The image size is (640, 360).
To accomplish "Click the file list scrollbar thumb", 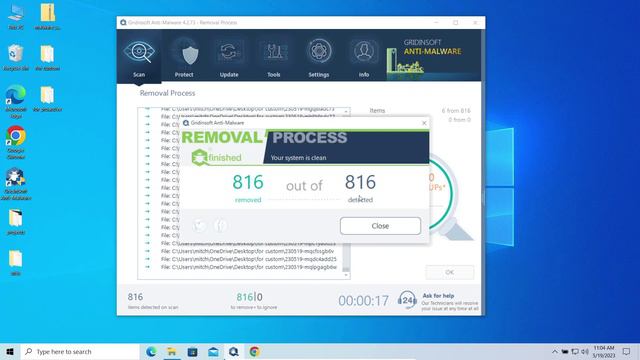I will coord(346,269).
